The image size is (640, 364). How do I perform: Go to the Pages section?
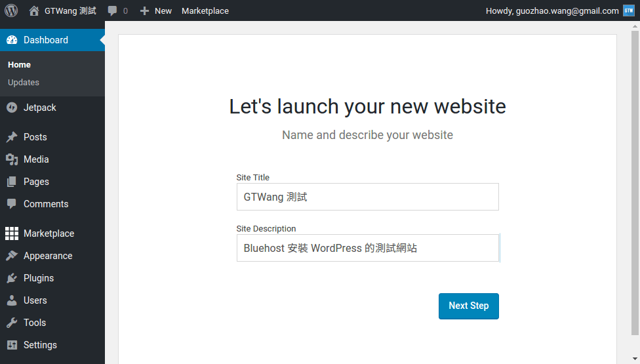[x=36, y=182]
